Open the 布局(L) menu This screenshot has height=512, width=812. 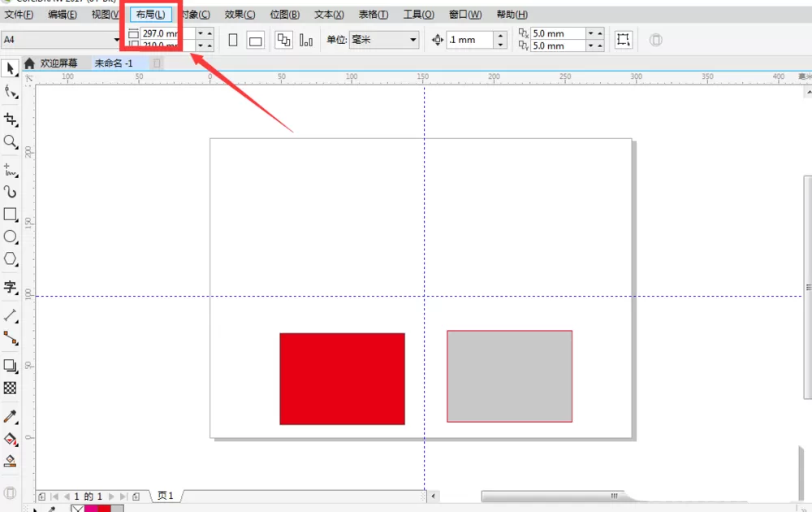151,15
